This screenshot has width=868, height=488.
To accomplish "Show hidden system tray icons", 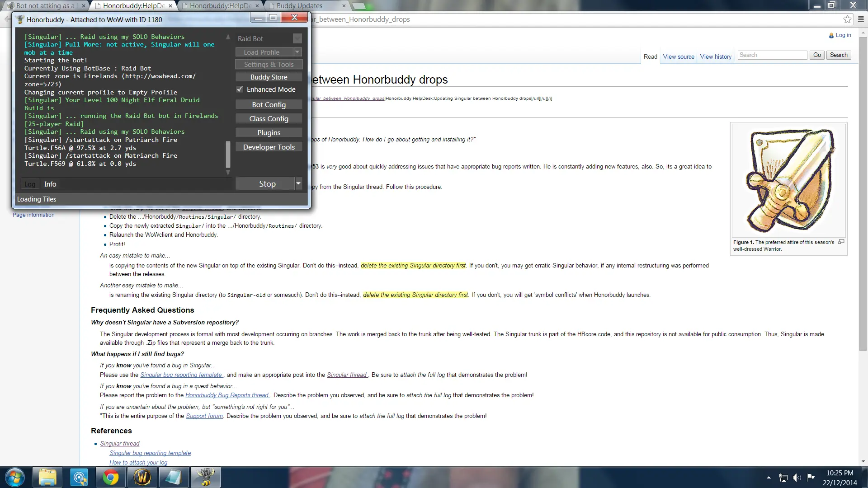I will pyautogui.click(x=769, y=478).
